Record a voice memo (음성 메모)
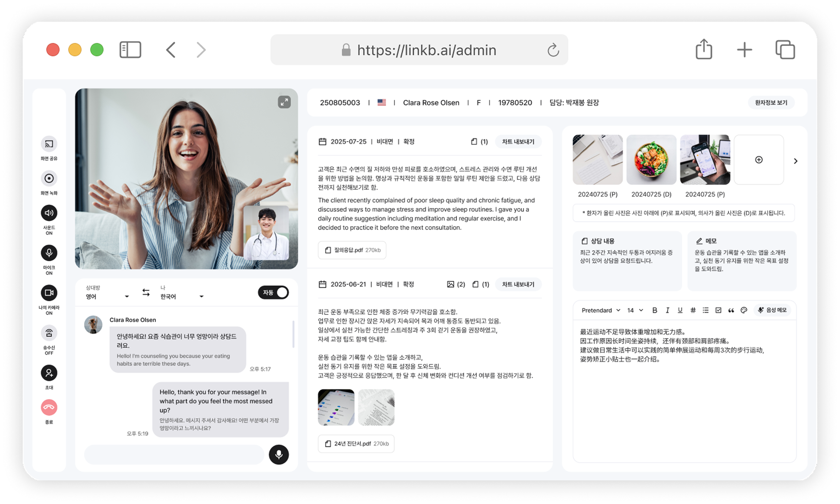 pos(772,310)
